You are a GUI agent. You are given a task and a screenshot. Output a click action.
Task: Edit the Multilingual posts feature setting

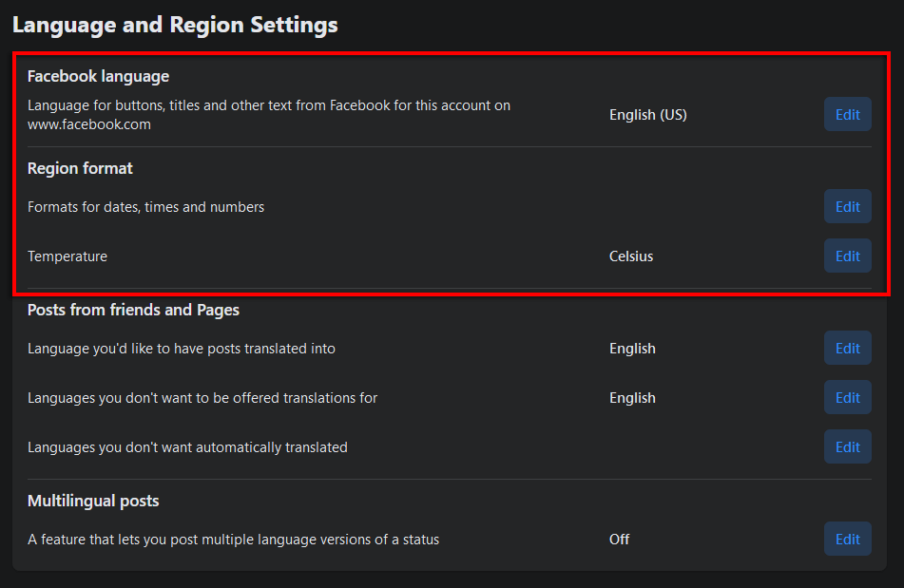click(847, 540)
